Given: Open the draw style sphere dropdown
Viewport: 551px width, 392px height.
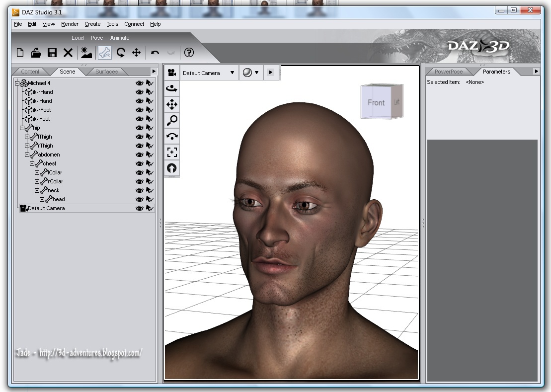Looking at the screenshot, I should (x=251, y=73).
